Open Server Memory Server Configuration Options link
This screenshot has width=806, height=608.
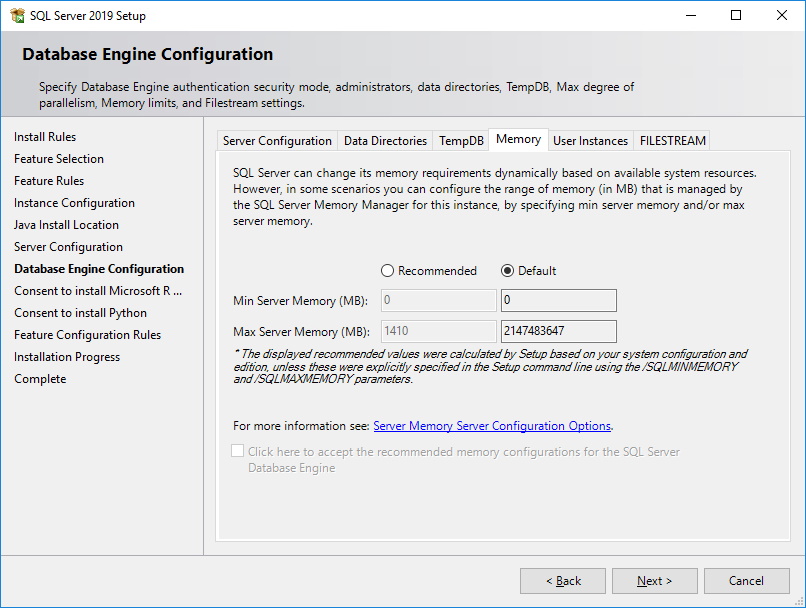[x=492, y=426]
